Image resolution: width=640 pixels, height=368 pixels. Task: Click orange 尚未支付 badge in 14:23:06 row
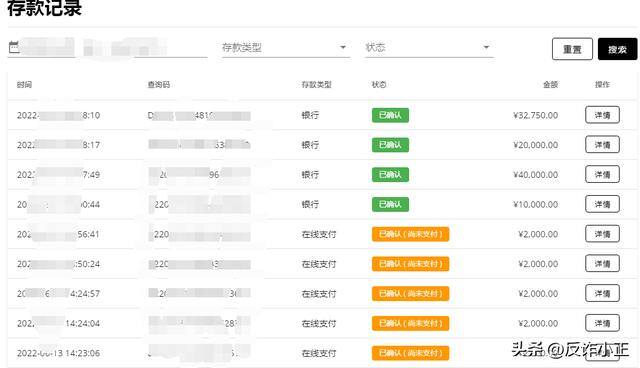coord(410,353)
